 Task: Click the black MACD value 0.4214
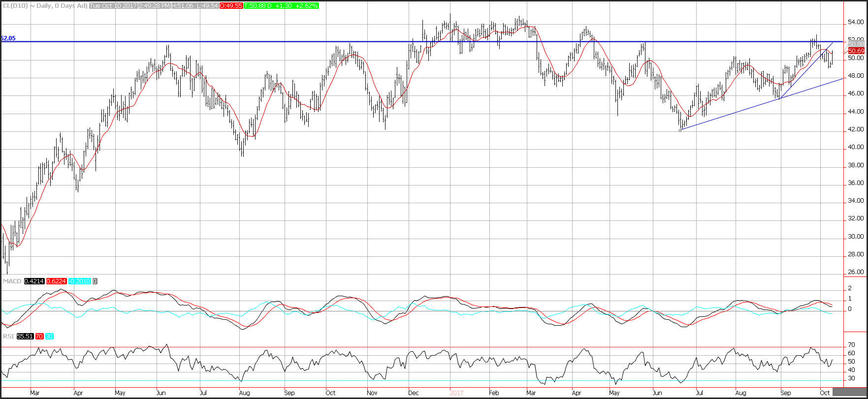pyautogui.click(x=34, y=281)
